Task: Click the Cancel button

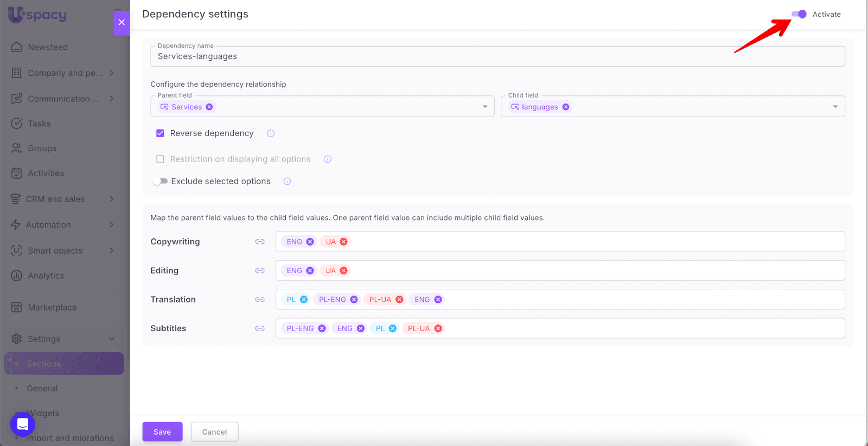Action: (x=214, y=432)
